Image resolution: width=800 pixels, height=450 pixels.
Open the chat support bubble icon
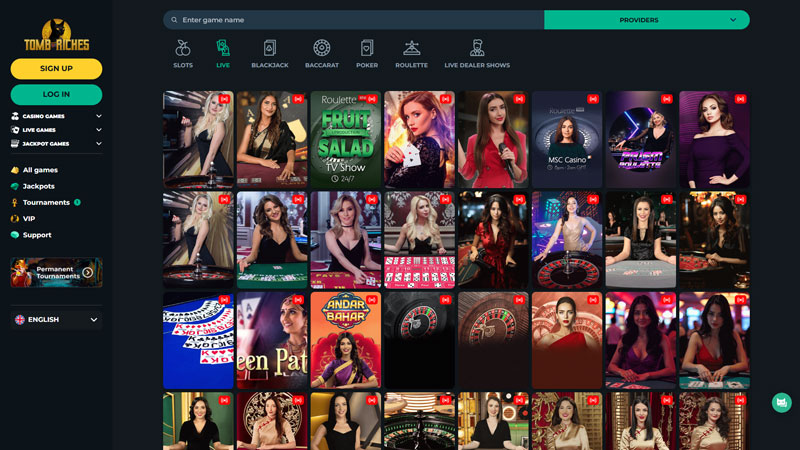(x=781, y=402)
